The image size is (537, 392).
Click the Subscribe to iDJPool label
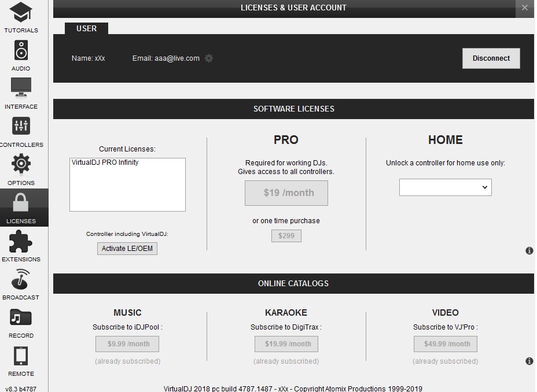(x=127, y=327)
